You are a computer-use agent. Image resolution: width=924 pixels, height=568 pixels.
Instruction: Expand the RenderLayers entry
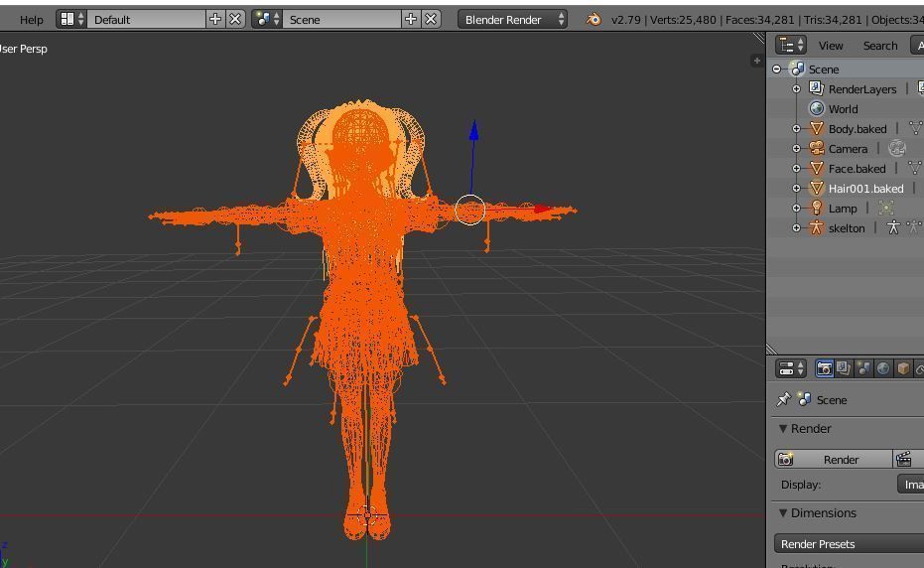pos(796,89)
